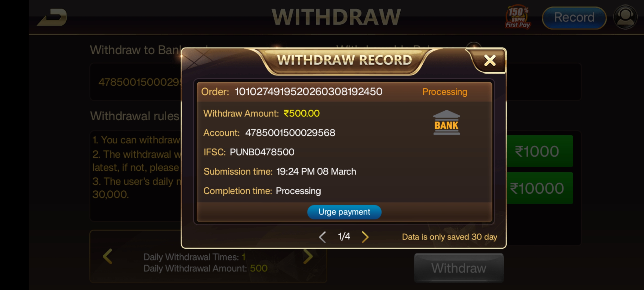Close the Withdraw Record popup
Image resolution: width=644 pixels, height=290 pixels.
coord(490,61)
